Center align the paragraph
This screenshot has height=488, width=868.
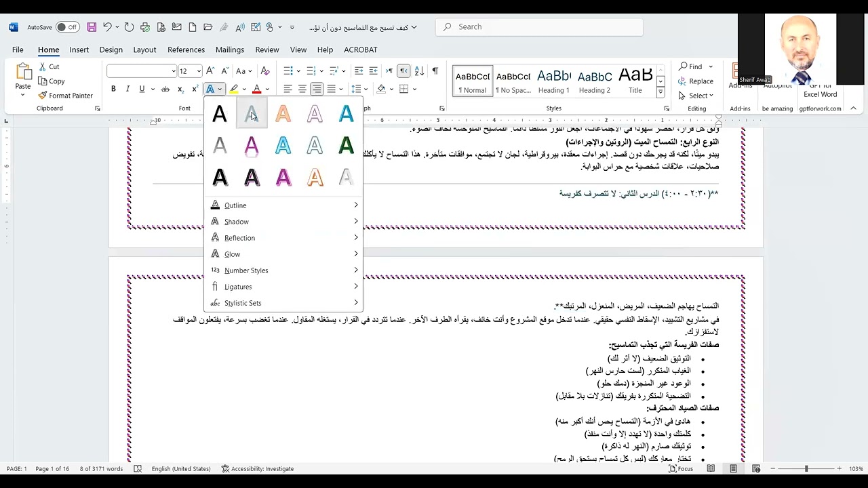302,89
